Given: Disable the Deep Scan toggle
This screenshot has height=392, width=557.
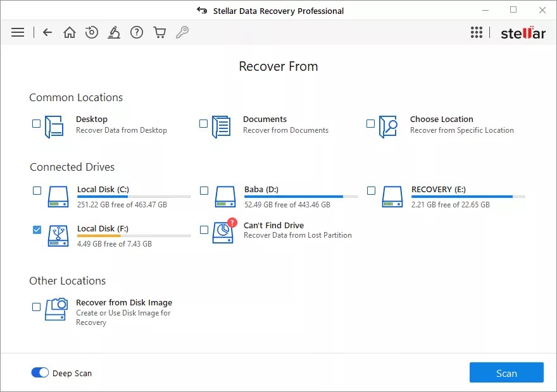Looking at the screenshot, I should pyautogui.click(x=40, y=373).
